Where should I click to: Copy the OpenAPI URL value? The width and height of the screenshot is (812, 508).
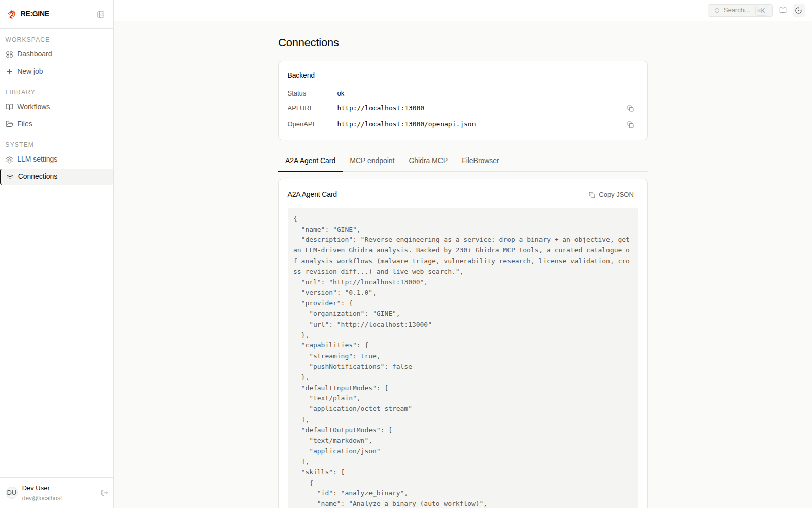point(630,124)
